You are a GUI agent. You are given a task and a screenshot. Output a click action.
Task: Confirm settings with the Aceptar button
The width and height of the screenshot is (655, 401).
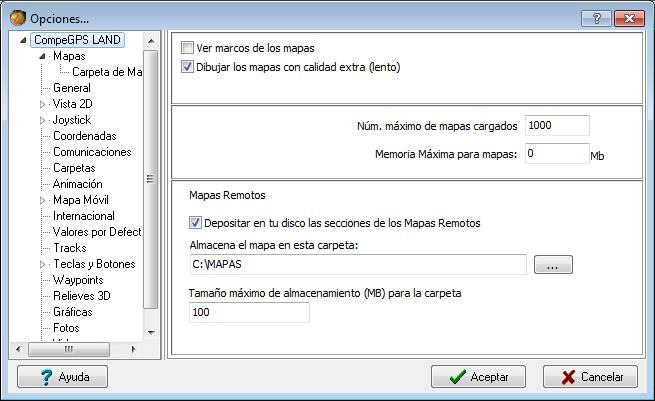478,377
